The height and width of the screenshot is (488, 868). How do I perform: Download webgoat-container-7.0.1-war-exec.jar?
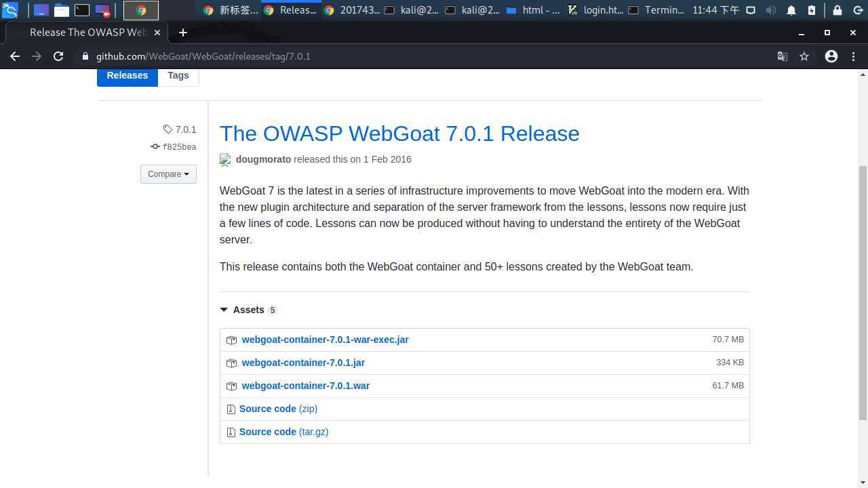pyautogui.click(x=325, y=340)
